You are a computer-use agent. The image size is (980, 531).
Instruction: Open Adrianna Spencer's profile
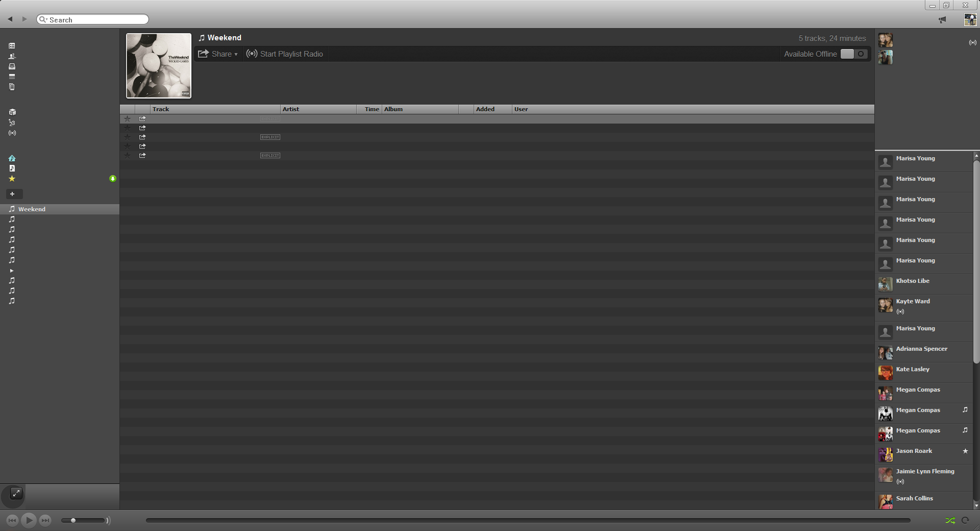tap(921, 349)
